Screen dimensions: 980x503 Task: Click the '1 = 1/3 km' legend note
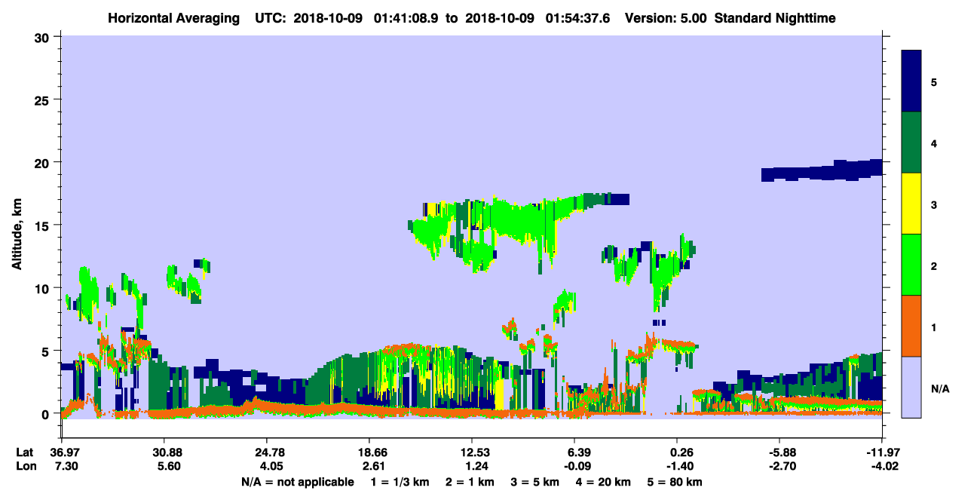[399, 482]
